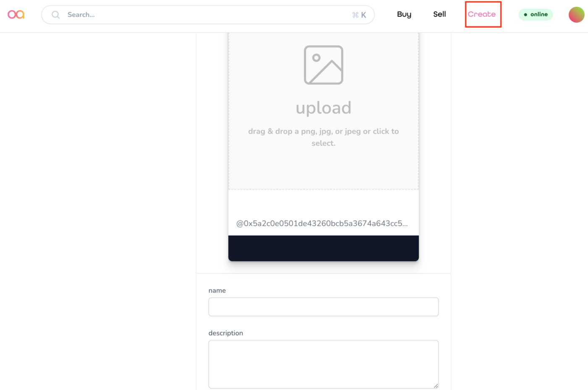Click the online status badge
This screenshot has width=588, height=390.
pyautogui.click(x=535, y=14)
